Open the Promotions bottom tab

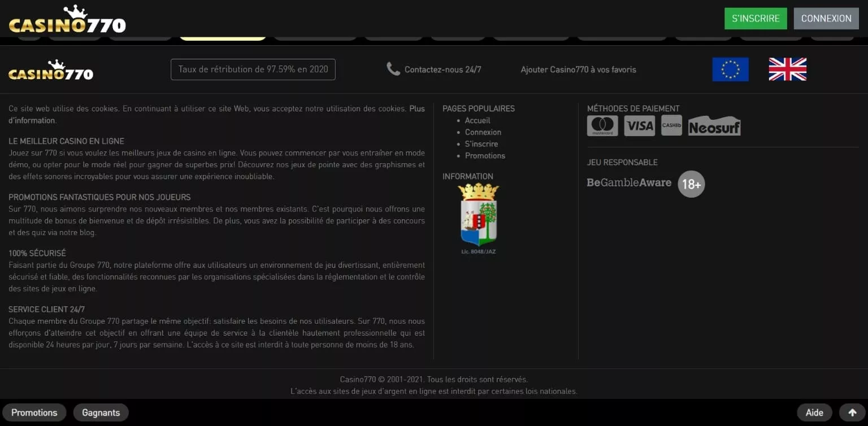pos(34,412)
